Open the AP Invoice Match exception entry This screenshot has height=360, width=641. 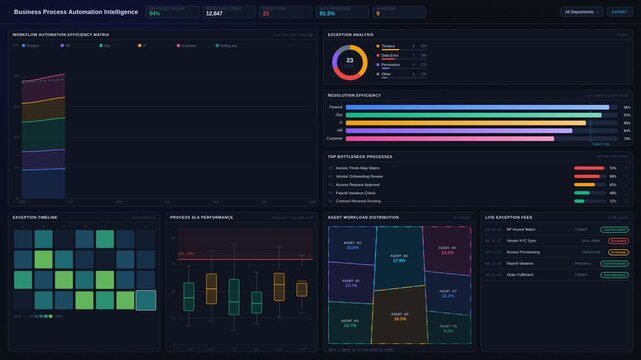pyautogui.click(x=556, y=230)
